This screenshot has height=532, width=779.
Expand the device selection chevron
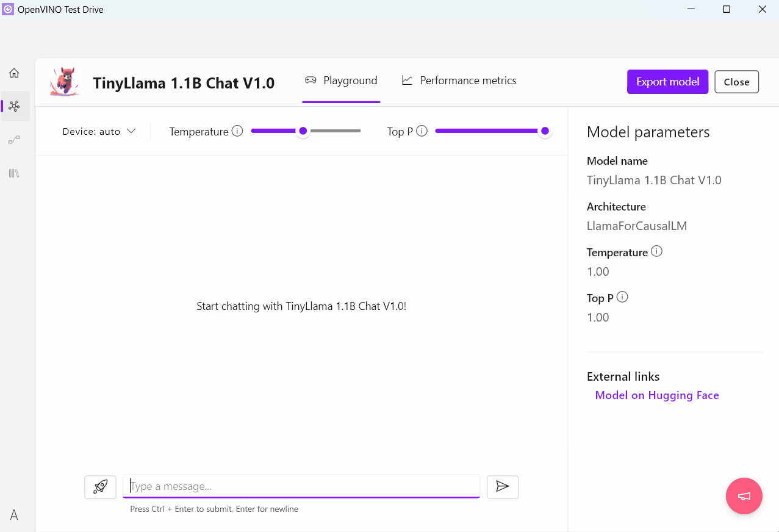coord(132,131)
